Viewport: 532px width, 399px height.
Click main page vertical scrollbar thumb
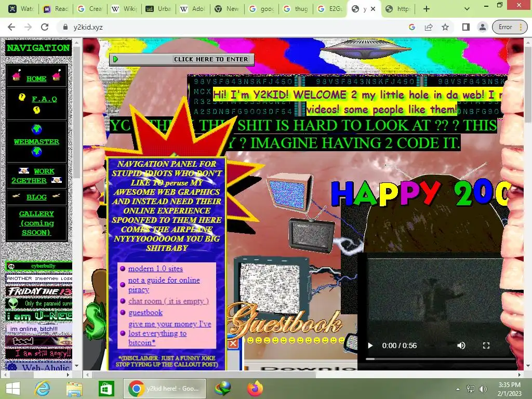pyautogui.click(x=528, y=85)
